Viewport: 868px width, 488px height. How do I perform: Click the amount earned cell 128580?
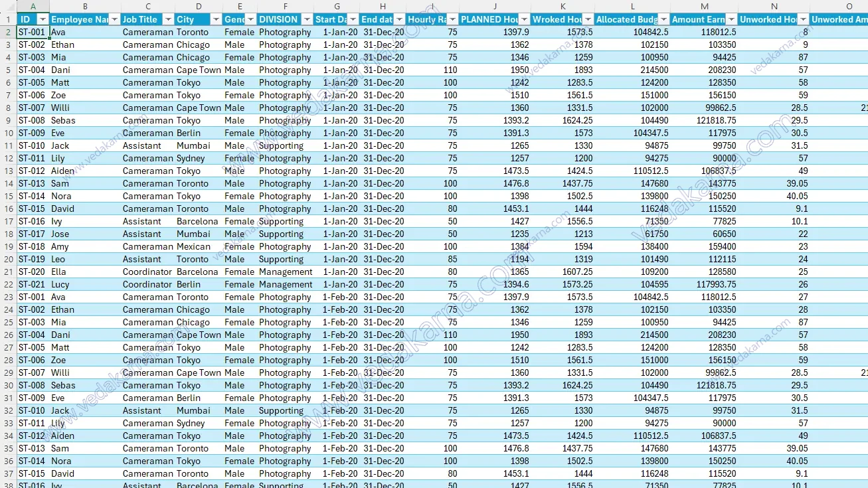[x=705, y=272]
